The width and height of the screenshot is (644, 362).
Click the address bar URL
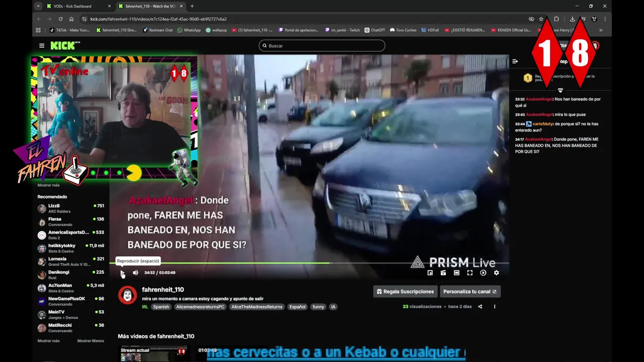[x=158, y=19]
